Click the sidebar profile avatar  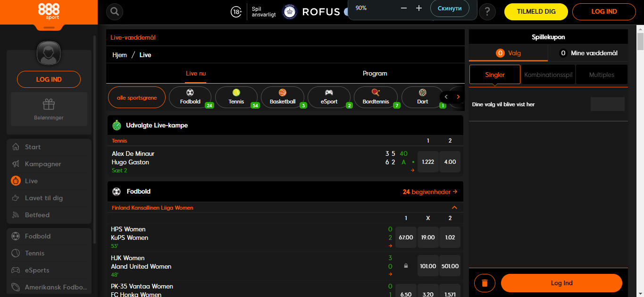(49, 53)
